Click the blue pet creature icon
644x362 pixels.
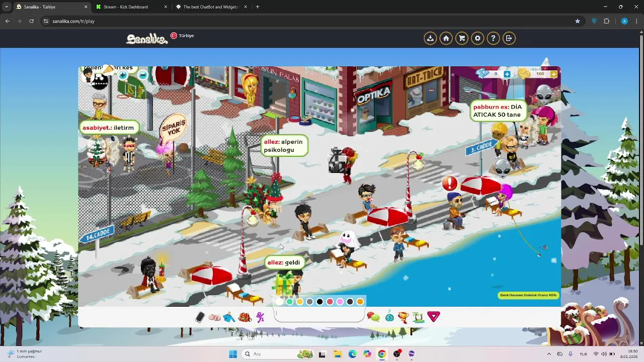point(389,317)
